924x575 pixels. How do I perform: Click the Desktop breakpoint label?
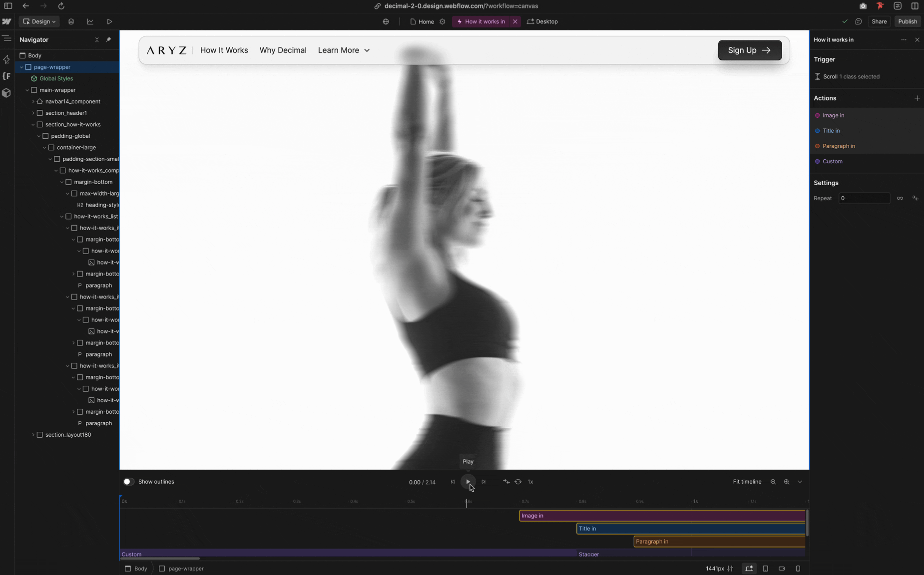[542, 21]
